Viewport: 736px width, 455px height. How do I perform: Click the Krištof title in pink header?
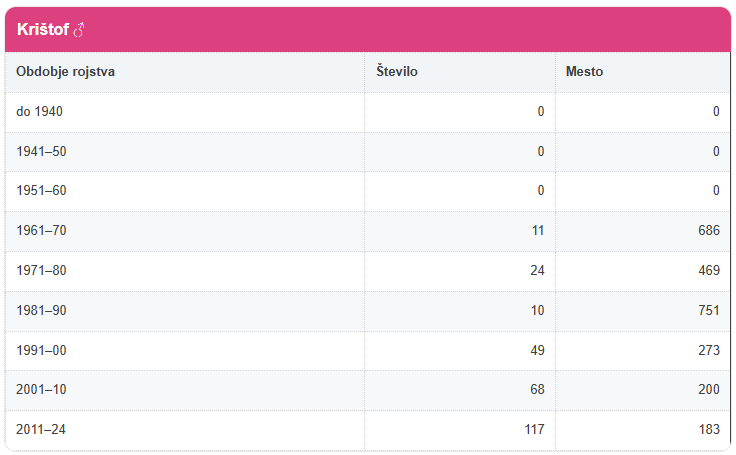click(43, 30)
